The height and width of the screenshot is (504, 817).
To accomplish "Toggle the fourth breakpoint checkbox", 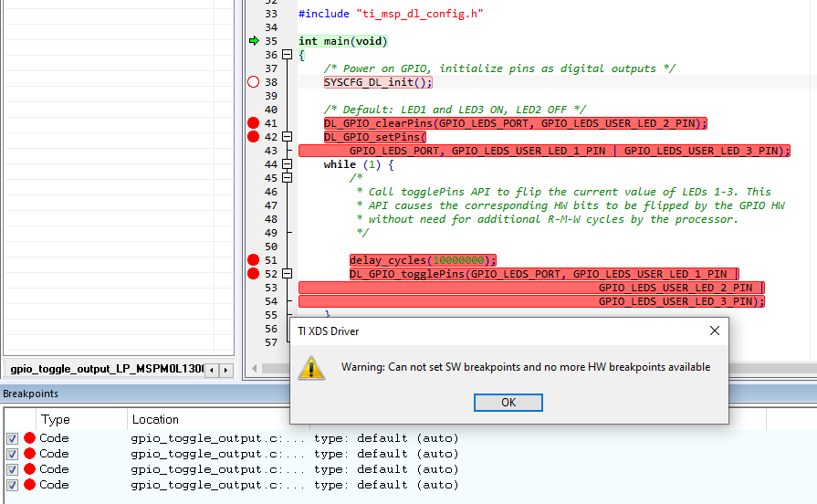I will pos(12,485).
